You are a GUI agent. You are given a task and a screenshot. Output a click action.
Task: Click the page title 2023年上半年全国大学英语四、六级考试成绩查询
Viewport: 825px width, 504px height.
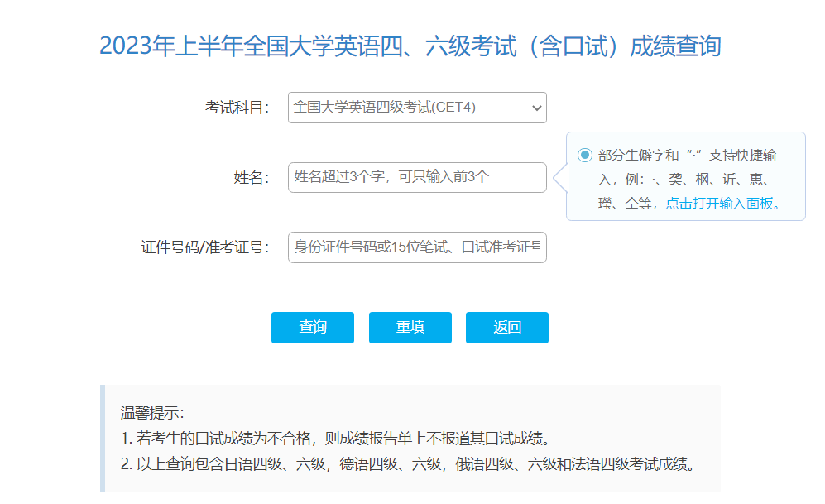coord(410,46)
